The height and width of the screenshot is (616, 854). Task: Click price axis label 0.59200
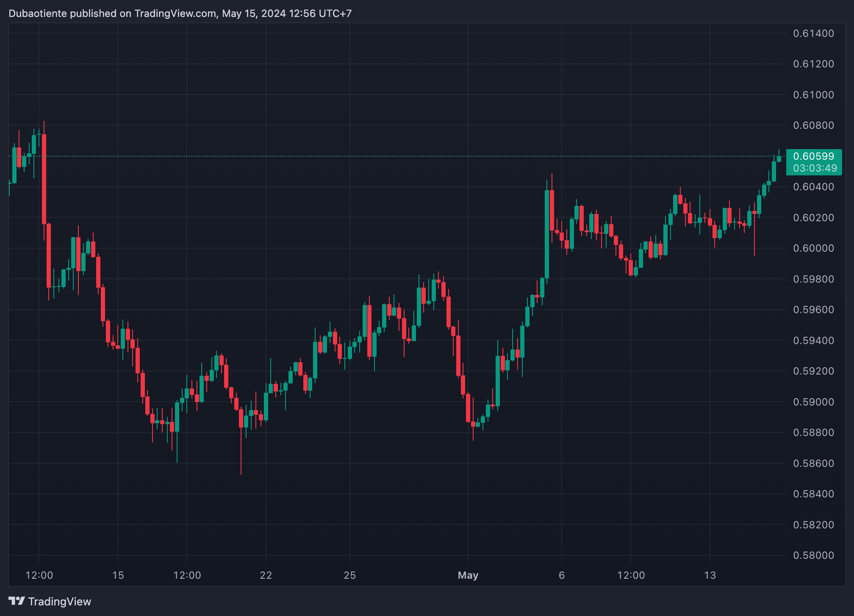pyautogui.click(x=813, y=371)
